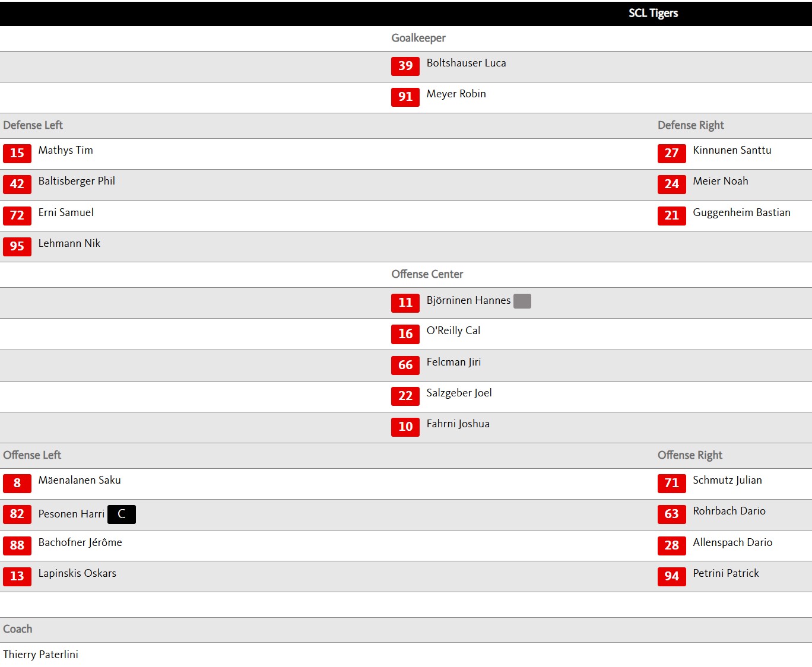Click the Offense Right section heading
Image resolution: width=812 pixels, height=667 pixels.
690,455
